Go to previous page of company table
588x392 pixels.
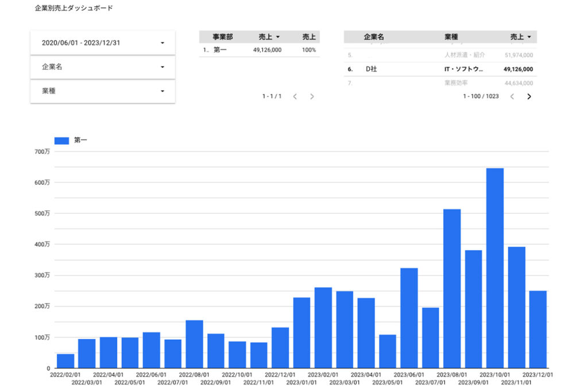click(x=512, y=96)
